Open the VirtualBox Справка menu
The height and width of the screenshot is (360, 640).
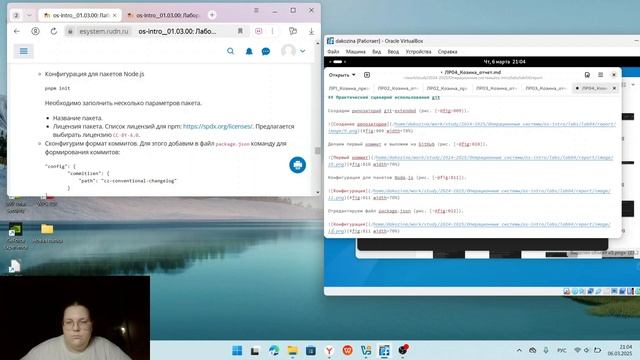[447, 52]
